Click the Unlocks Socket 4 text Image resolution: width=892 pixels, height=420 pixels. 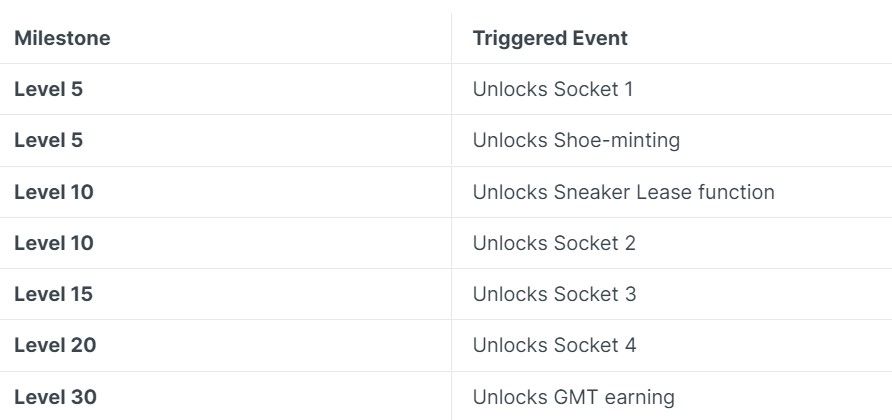[x=554, y=345]
